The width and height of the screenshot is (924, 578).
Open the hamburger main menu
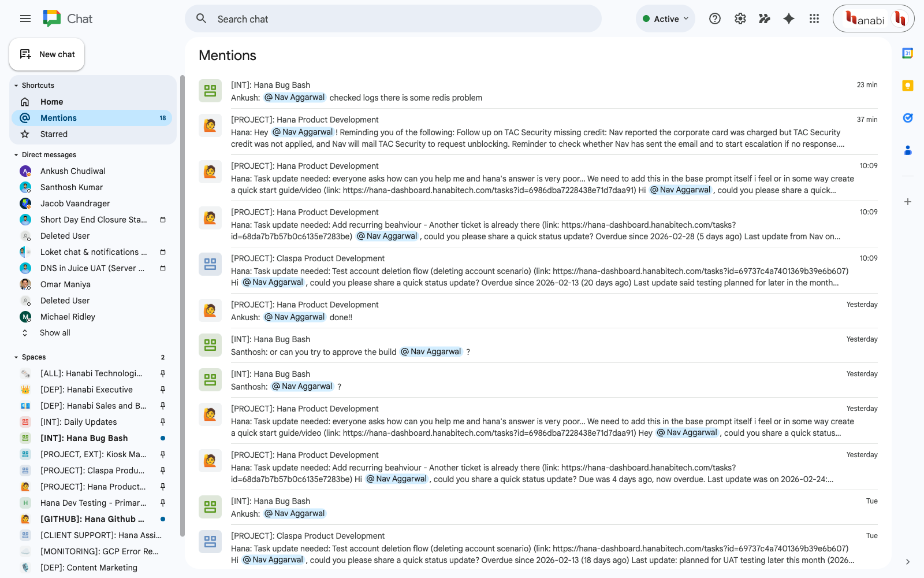[25, 18]
